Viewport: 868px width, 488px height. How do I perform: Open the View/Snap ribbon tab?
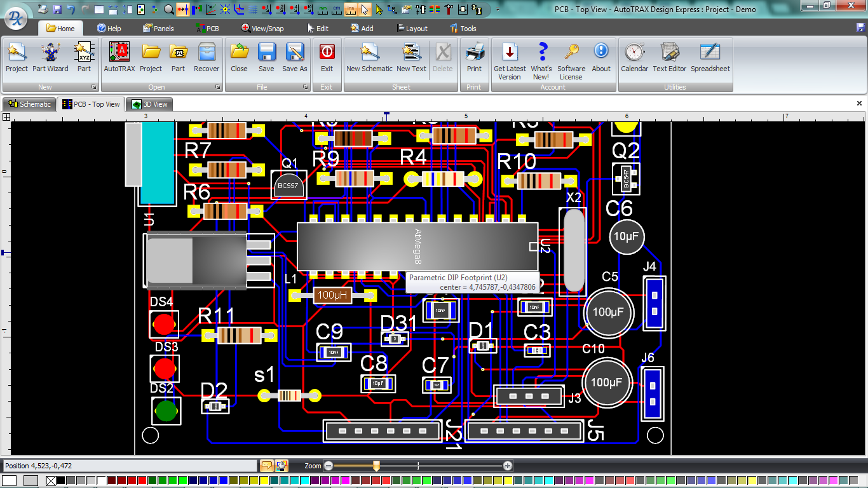pyautogui.click(x=262, y=29)
